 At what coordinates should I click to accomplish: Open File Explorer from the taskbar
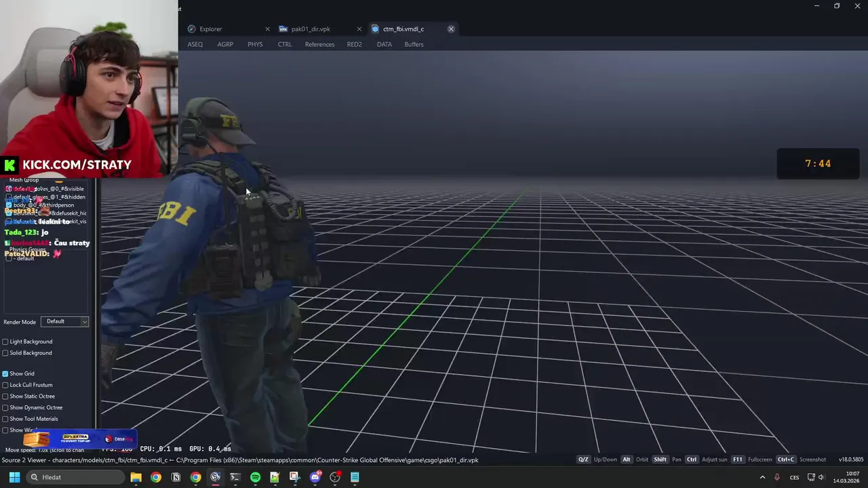tap(136, 477)
